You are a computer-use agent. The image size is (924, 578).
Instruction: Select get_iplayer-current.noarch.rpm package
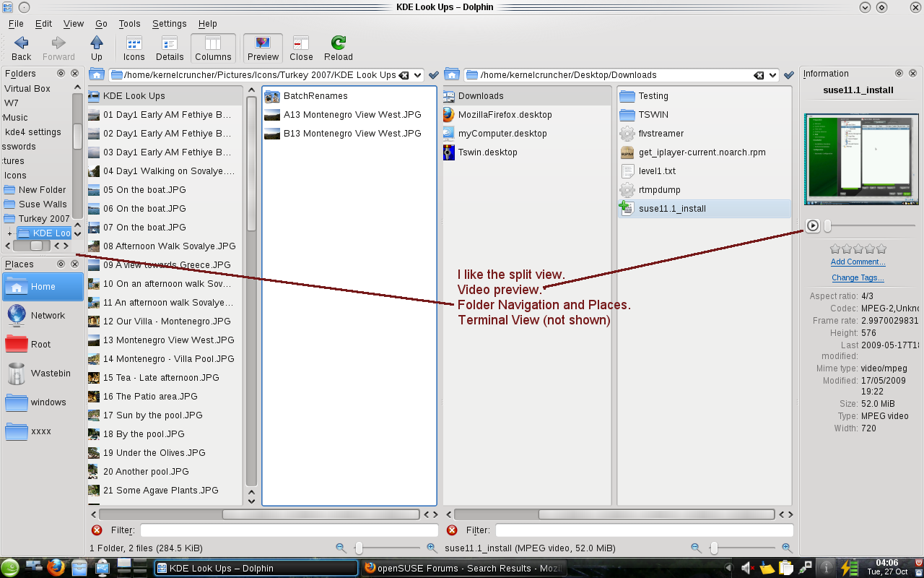(693, 152)
